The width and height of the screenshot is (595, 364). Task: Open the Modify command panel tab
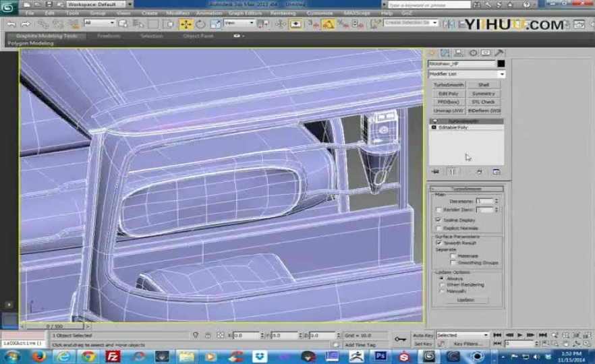(x=445, y=53)
